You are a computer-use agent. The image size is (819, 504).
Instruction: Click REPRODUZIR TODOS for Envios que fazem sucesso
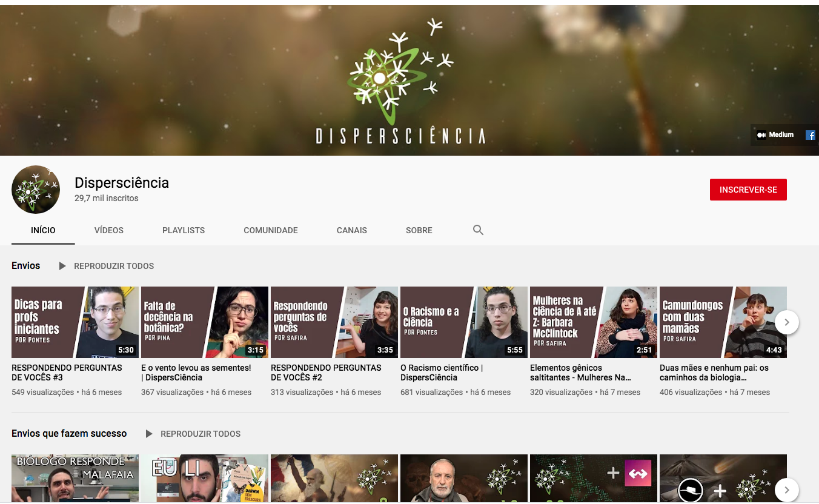[201, 434]
